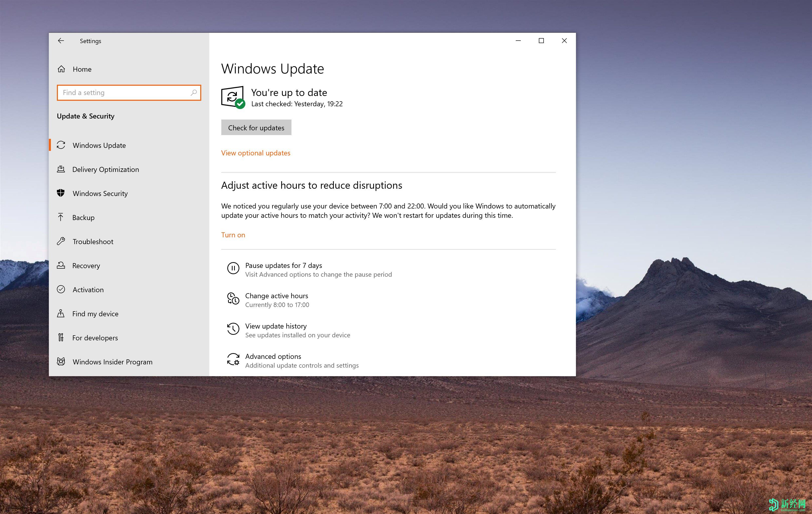Open the Activation page

88,290
